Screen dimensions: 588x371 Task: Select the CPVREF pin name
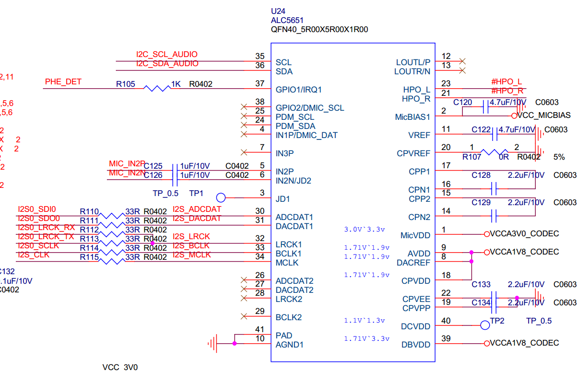pos(413,154)
